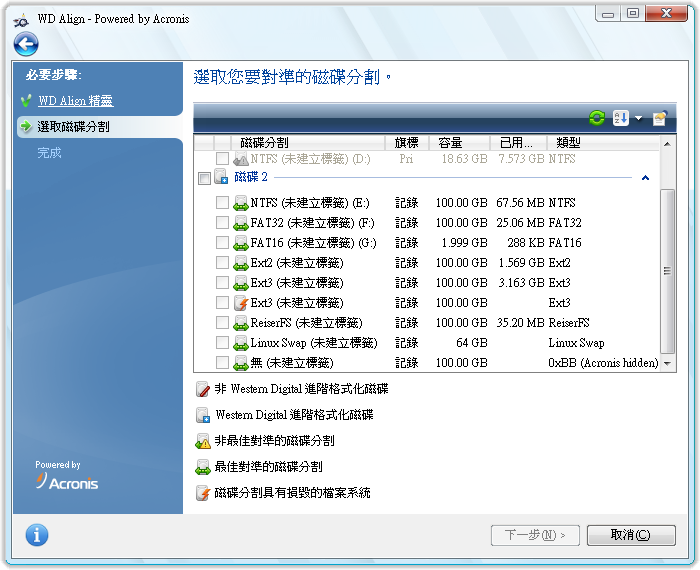Check the Linux Swap partition checkbox
The width and height of the screenshot is (700, 570).
click(222, 342)
